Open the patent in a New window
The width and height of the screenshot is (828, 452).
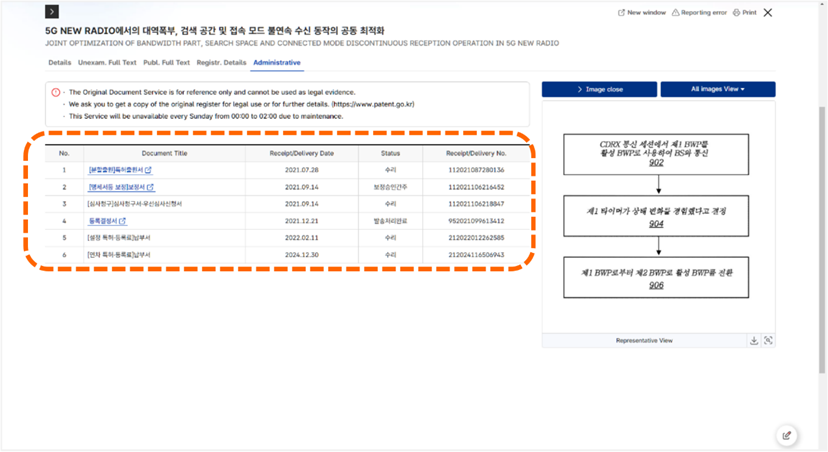(641, 13)
